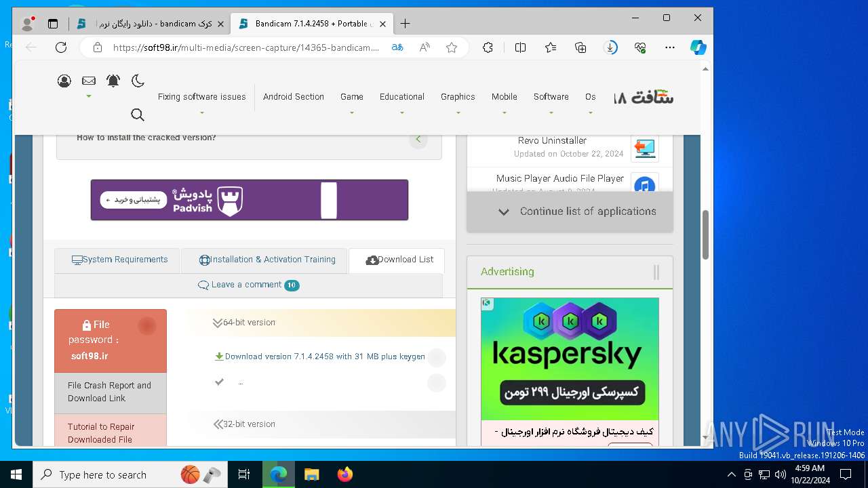Click the Windows taskbar search box
The width and height of the screenshot is (868, 488).
(x=129, y=474)
